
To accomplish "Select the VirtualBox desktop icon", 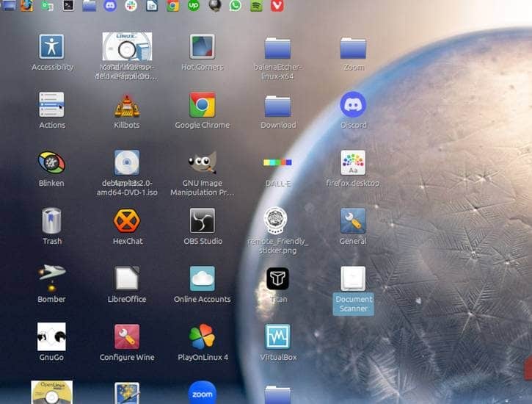I will 277,336.
